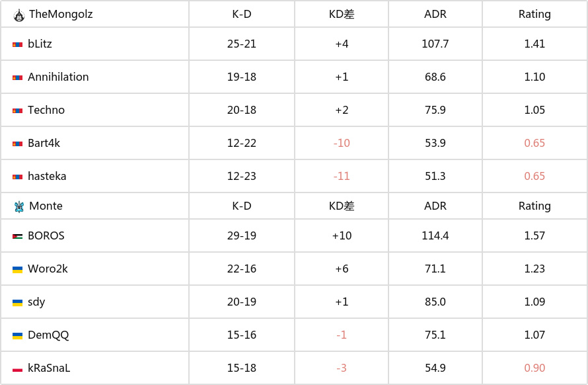Viewport: 588px width, 385px height.
Task: Click the Ukrainian flag next to Woro2k
Action: point(17,270)
